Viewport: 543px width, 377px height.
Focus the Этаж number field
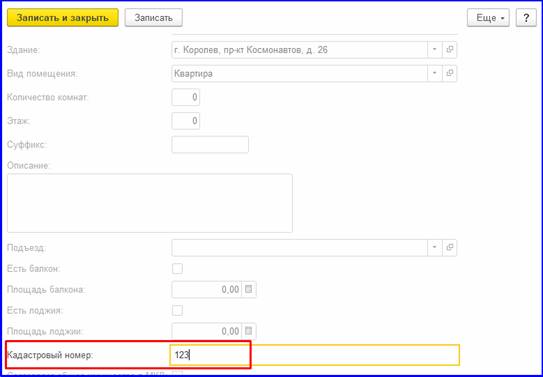tap(186, 121)
